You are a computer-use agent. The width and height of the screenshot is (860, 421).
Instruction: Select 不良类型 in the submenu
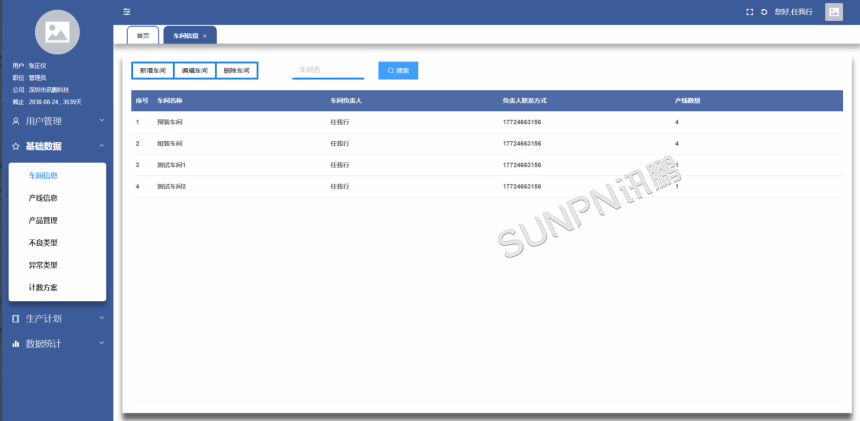[x=43, y=242]
